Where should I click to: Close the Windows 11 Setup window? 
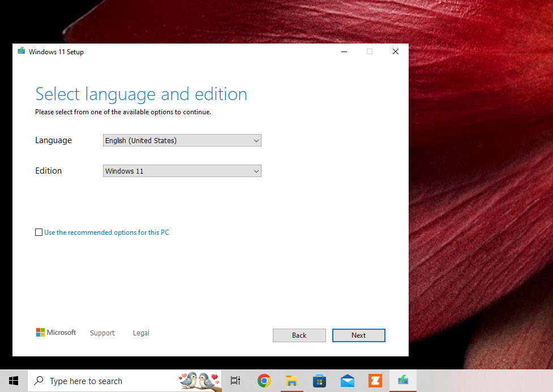(396, 52)
